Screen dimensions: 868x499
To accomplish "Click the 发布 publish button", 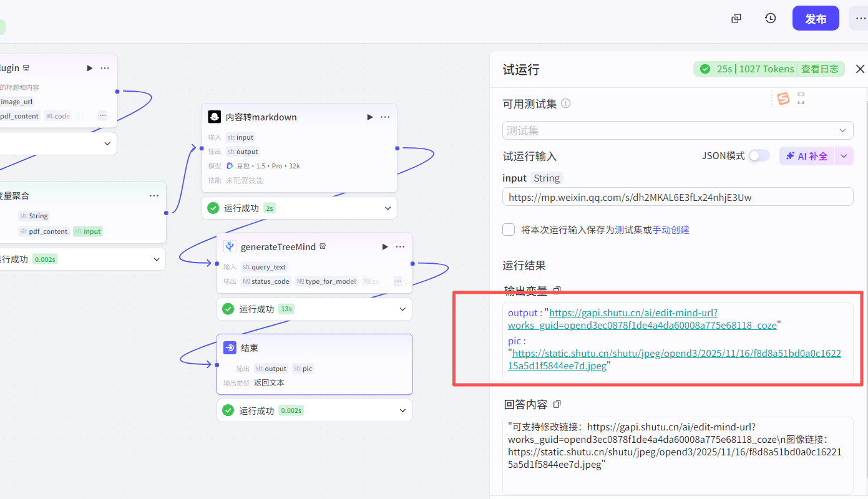I will tap(816, 19).
